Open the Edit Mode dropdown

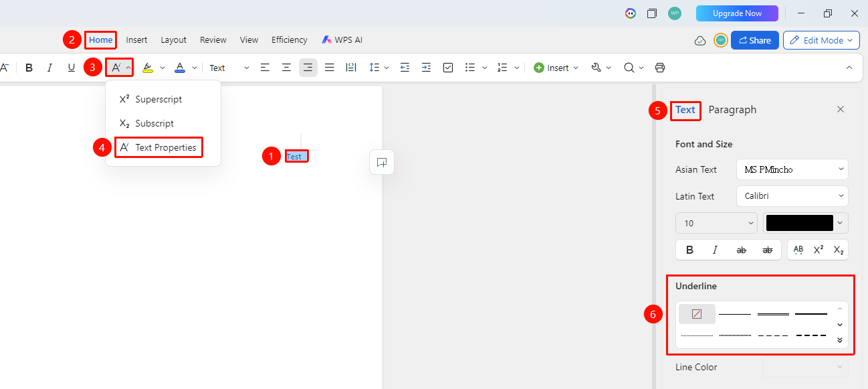821,40
